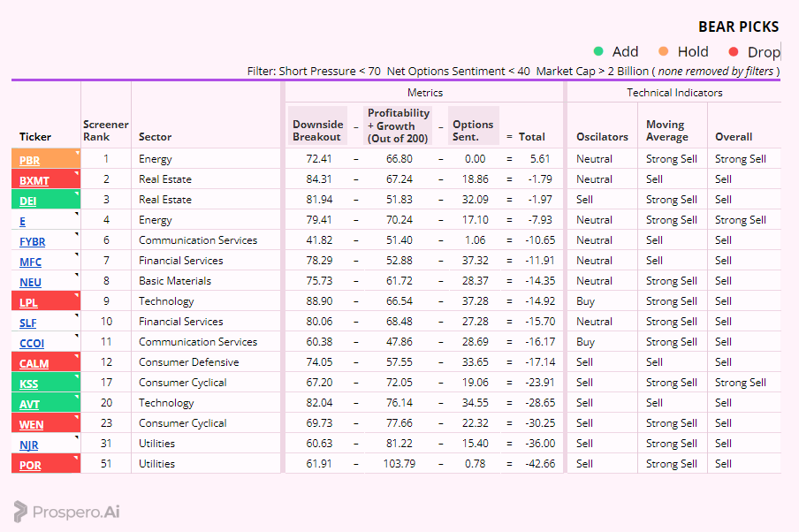Click the Metrics group heading
The height and width of the screenshot is (532, 799).
tap(425, 93)
